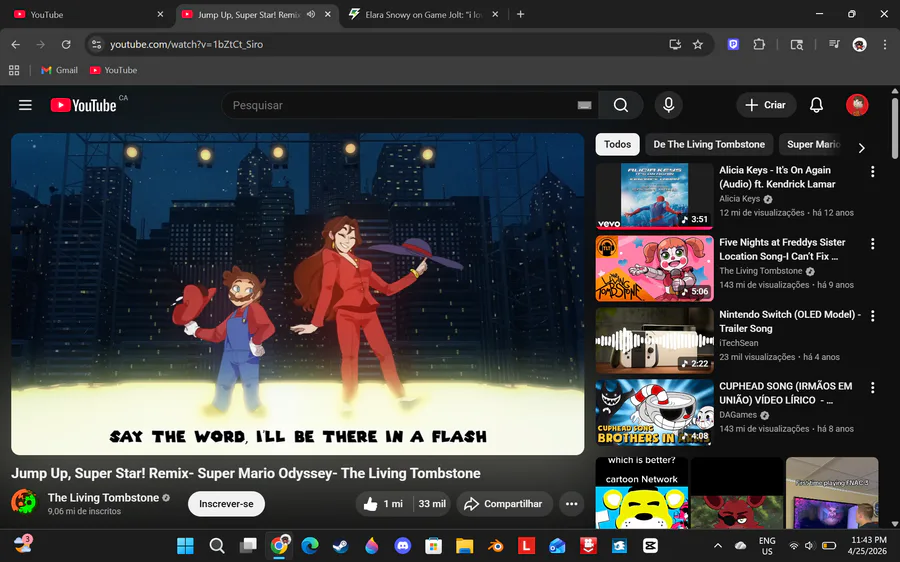The height and width of the screenshot is (562, 900).
Task: Open Alicia Keys It's On Again thumbnail
Action: [654, 196]
